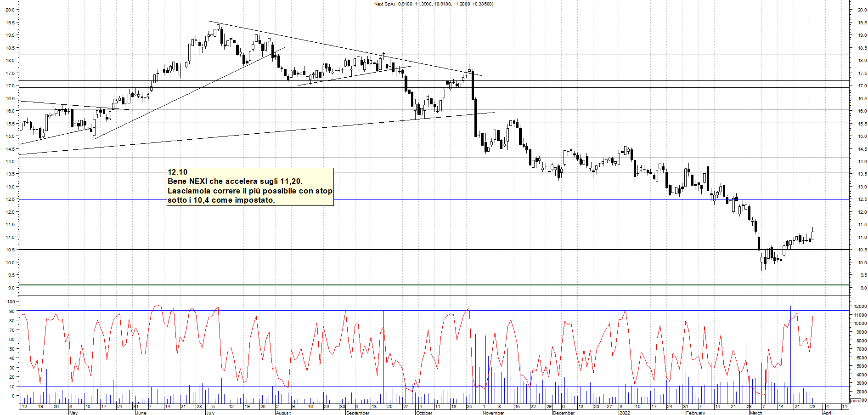Select the 'October' month label
Screen dimensions: 868x415
click(424, 413)
